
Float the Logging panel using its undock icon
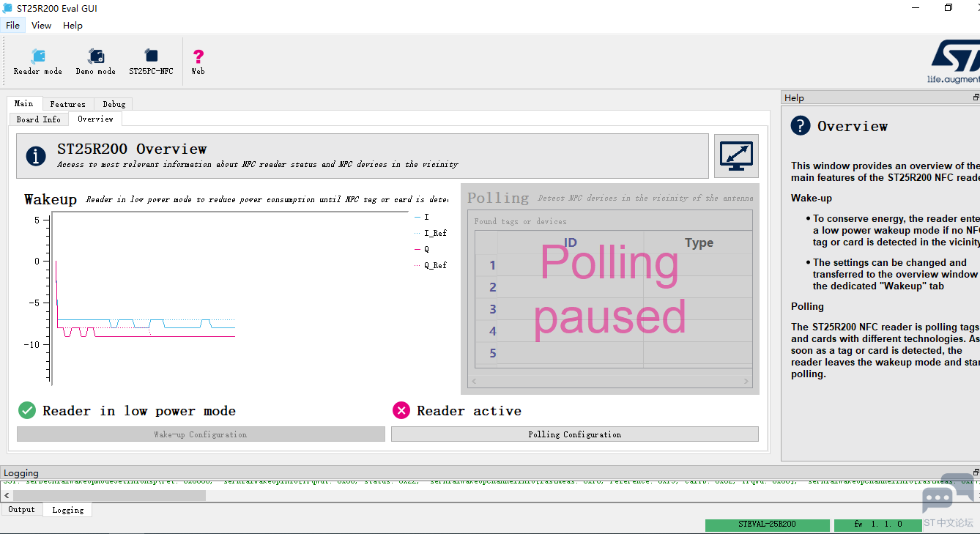(x=976, y=472)
